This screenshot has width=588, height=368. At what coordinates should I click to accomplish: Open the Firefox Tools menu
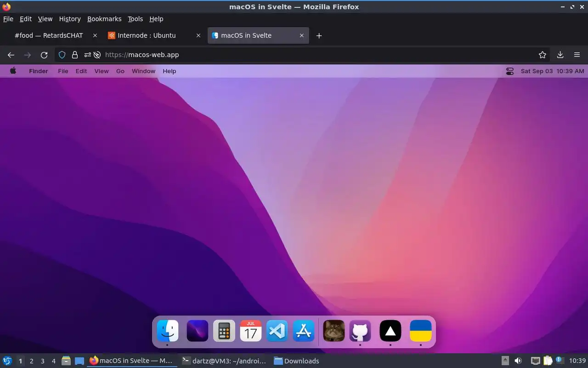point(136,19)
